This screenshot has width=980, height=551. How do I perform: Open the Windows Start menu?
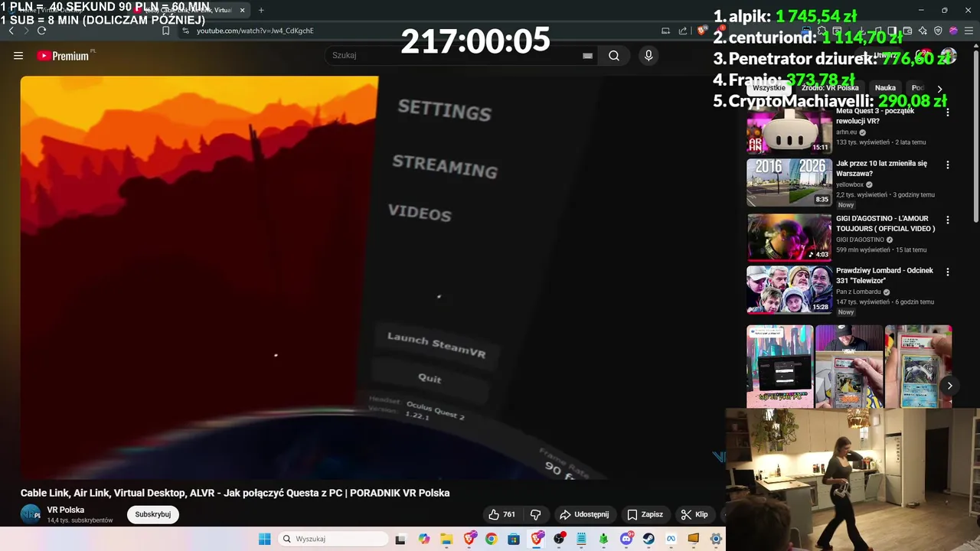pyautogui.click(x=265, y=539)
